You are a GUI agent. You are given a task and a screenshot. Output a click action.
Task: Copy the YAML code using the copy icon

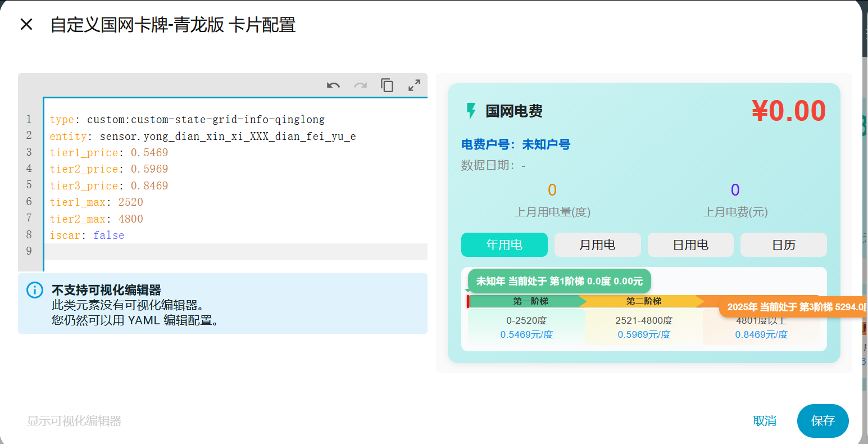point(387,84)
